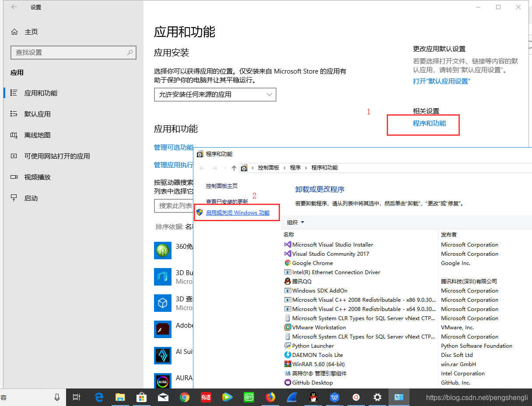The image size is (532, 406).
Task: Open Microsoft Edge from the taskbar
Action: pos(99,397)
